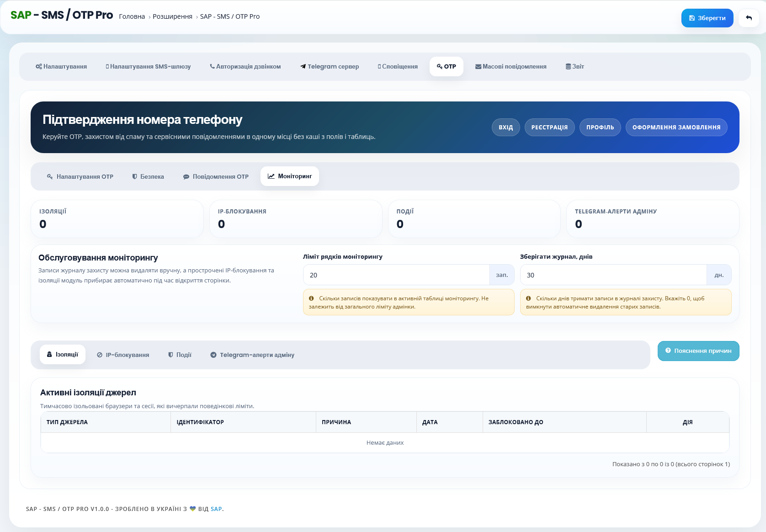This screenshot has height=532, width=766.
Task: Switch to Налаштування OTP sub-tab
Action: tap(80, 176)
